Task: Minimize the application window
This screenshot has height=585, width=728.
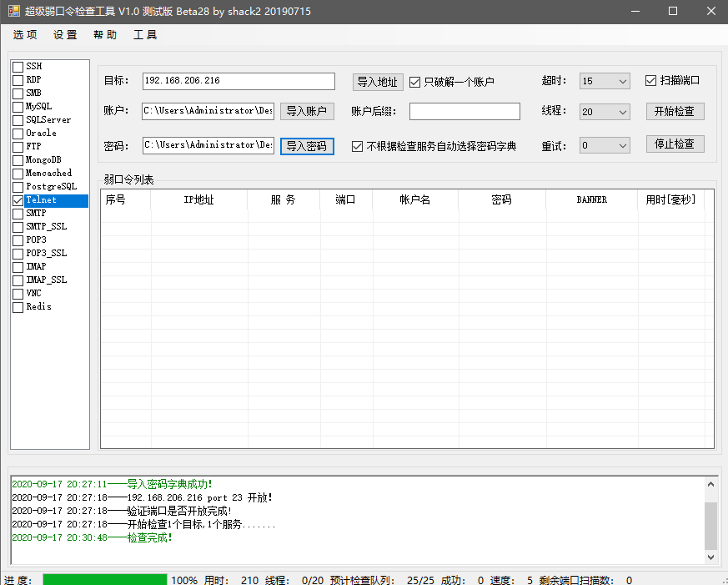Action: [x=635, y=11]
